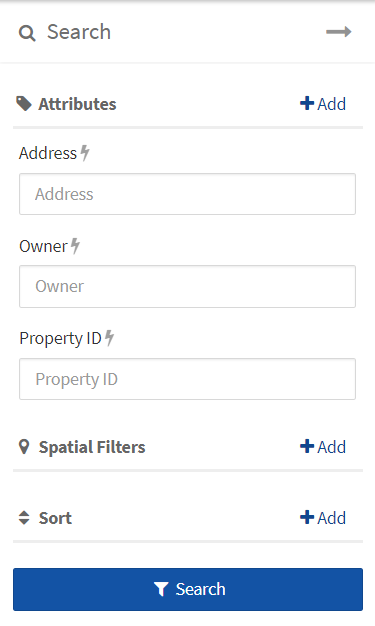
Task: Collapse the panel with the right arrow
Action: pyautogui.click(x=339, y=32)
